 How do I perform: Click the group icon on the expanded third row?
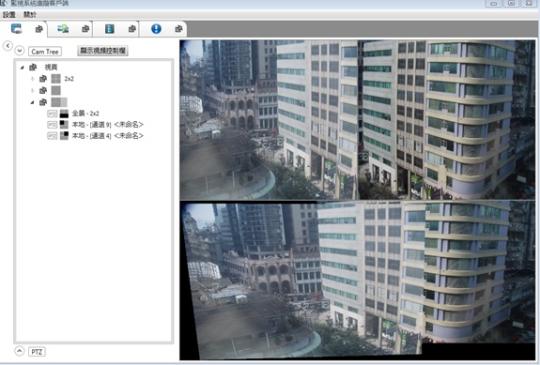point(43,102)
